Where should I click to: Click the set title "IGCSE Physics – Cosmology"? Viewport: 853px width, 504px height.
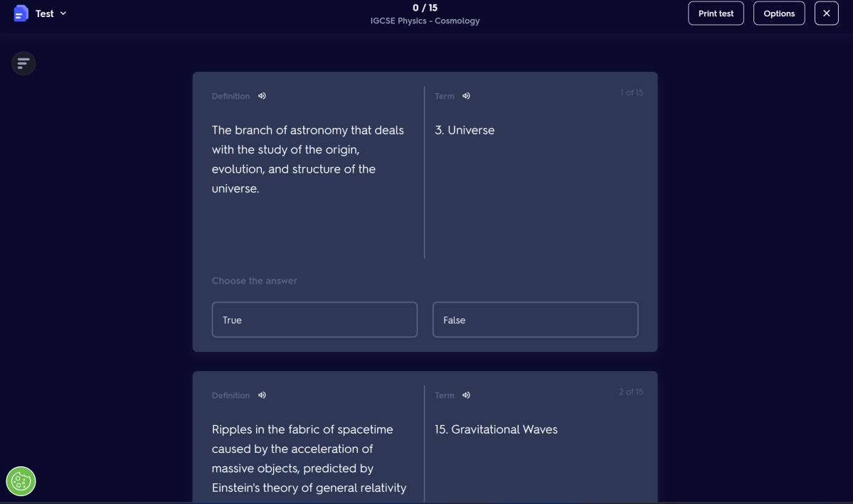coord(425,21)
